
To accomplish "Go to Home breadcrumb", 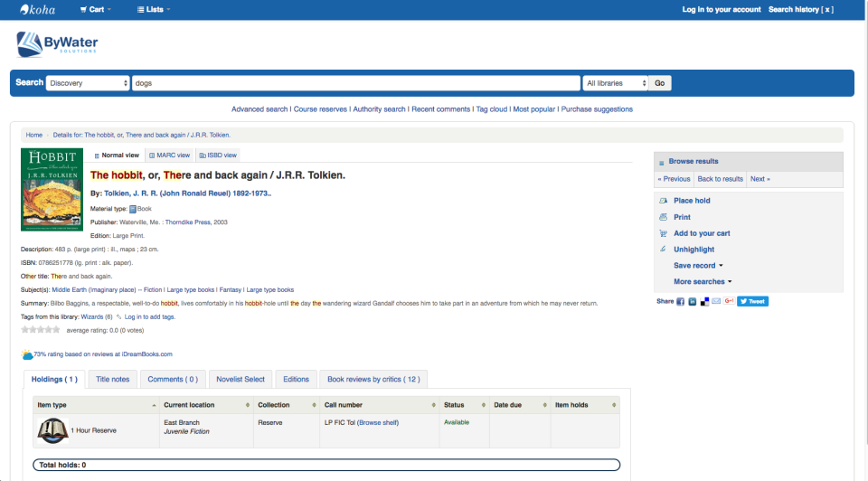I will pos(33,135).
